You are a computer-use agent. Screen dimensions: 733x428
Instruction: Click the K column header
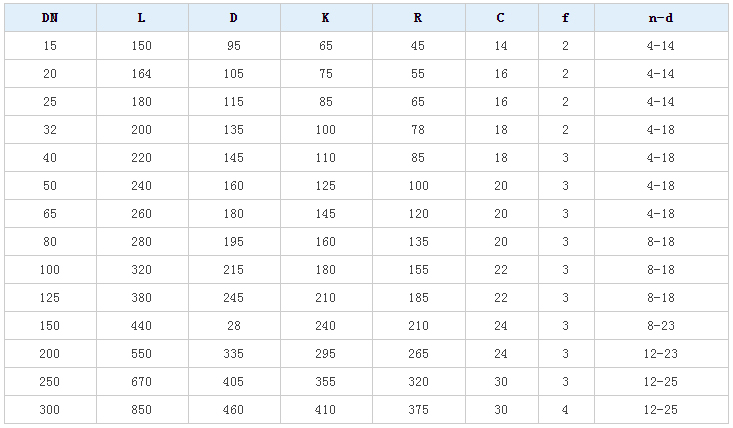pyautogui.click(x=325, y=18)
